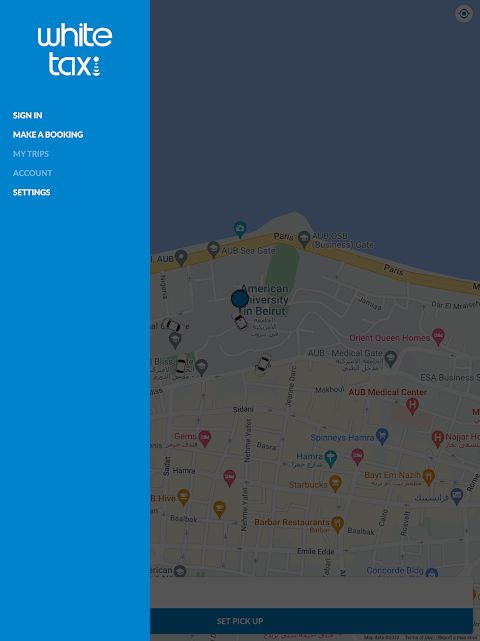
Task: Open My Trips in the sidebar
Action: click(x=31, y=154)
